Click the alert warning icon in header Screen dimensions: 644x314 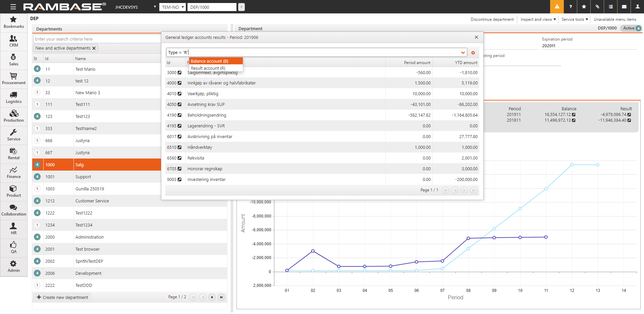point(557,7)
